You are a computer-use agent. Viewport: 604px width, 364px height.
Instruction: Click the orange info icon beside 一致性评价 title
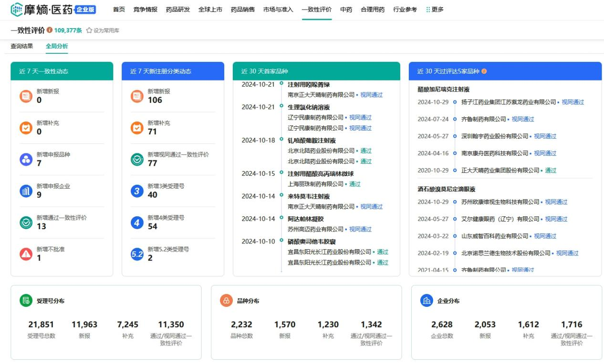(50, 30)
